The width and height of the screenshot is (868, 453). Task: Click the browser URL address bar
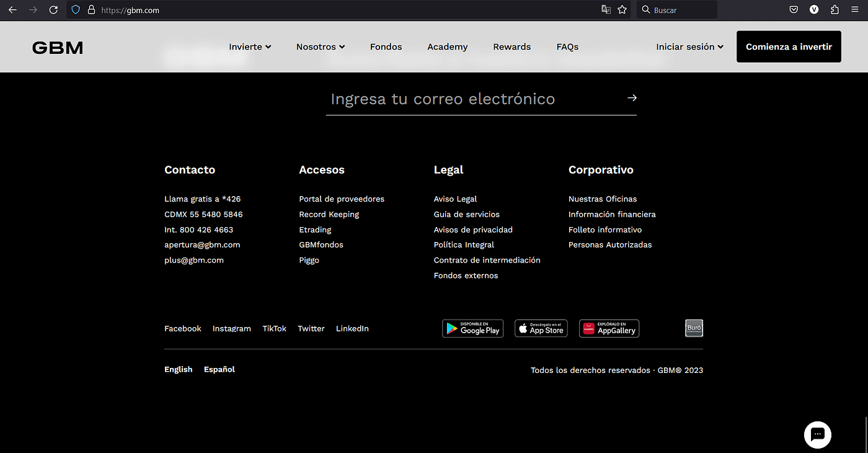[x=347, y=10]
